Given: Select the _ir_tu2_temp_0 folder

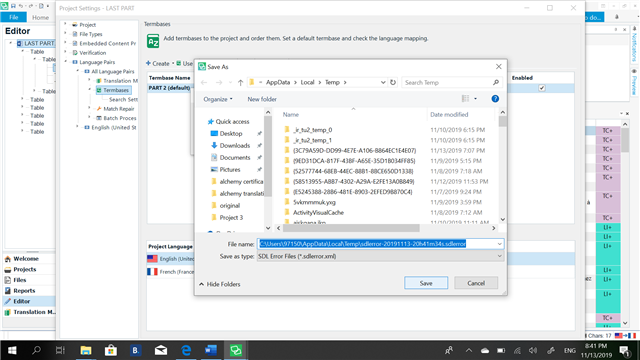Looking at the screenshot, I should click(x=313, y=130).
